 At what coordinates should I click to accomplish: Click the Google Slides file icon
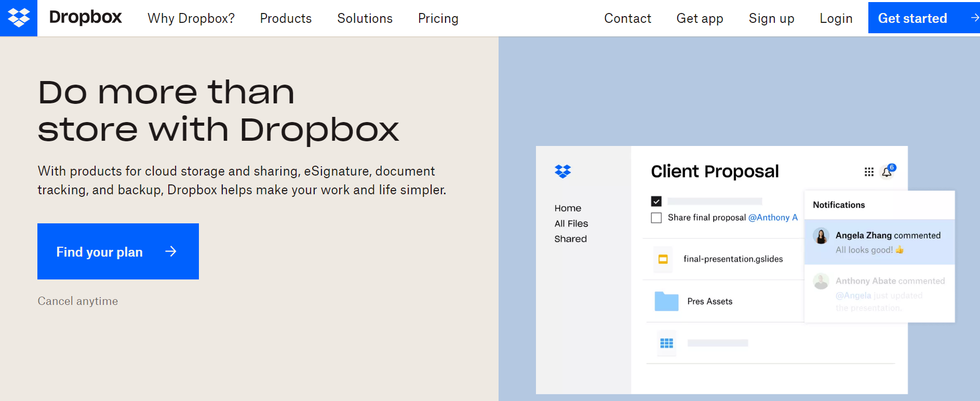[663, 259]
